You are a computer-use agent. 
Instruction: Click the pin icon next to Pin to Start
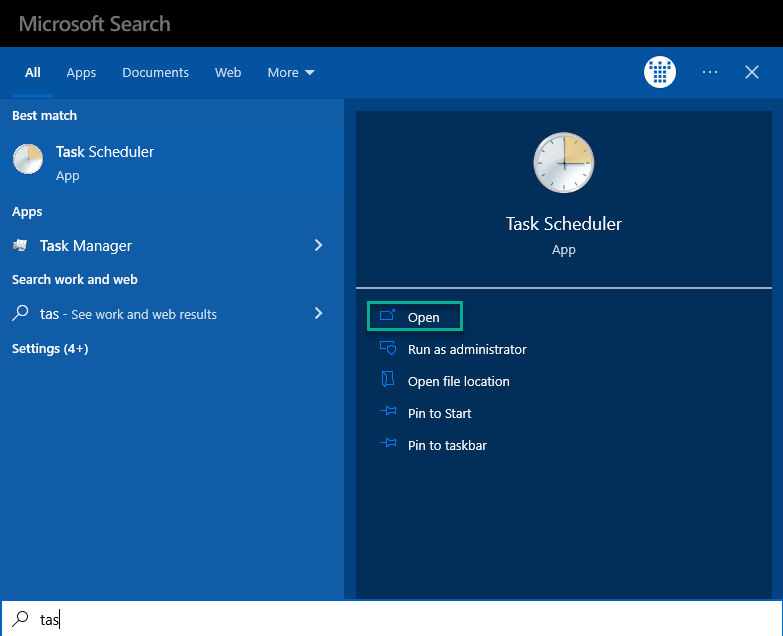[x=388, y=411]
